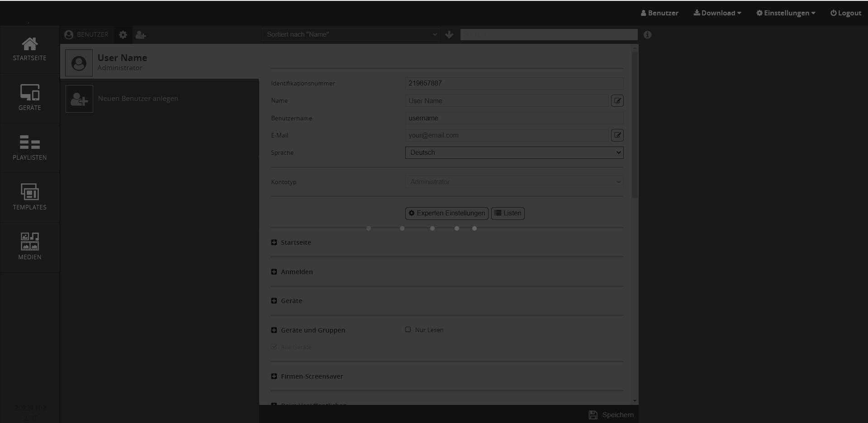Click the gear icon next to Benutzer tab
This screenshot has height=423, width=868.
coord(123,35)
